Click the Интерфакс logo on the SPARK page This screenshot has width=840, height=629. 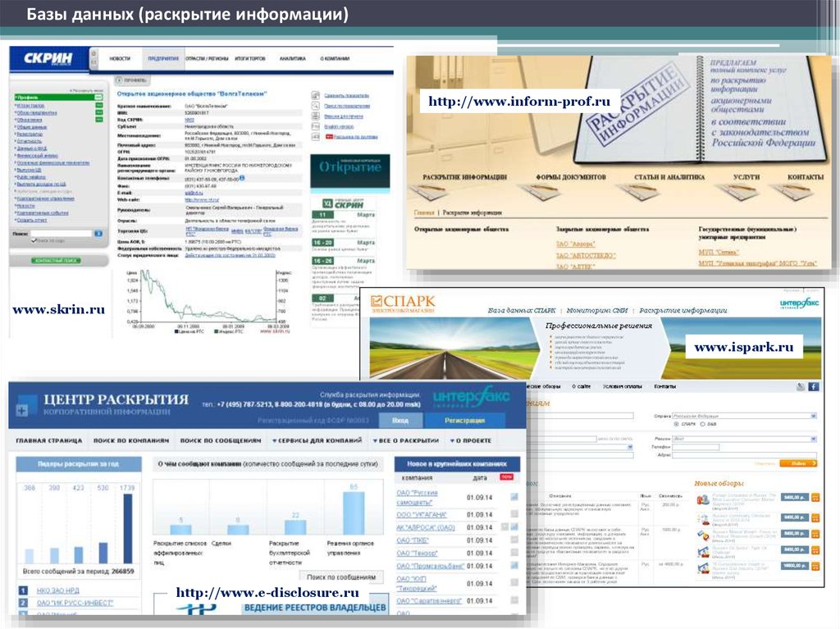(799, 303)
